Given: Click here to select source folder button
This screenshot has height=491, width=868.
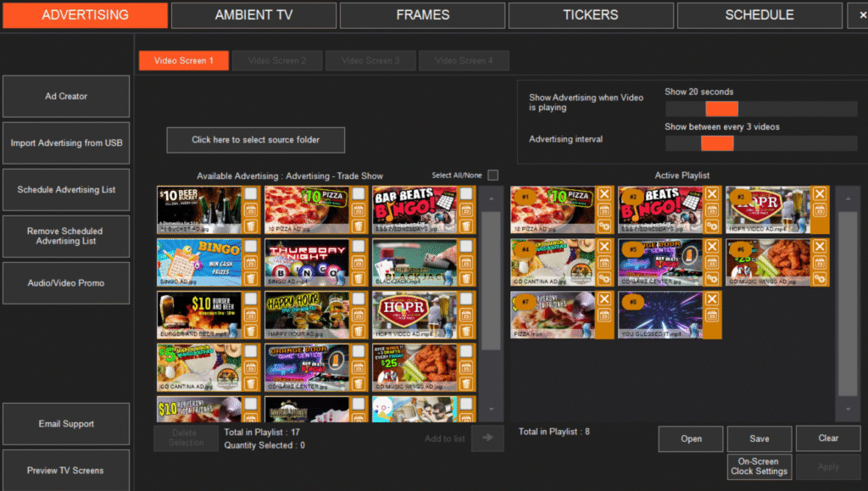Looking at the screenshot, I should [x=255, y=140].
